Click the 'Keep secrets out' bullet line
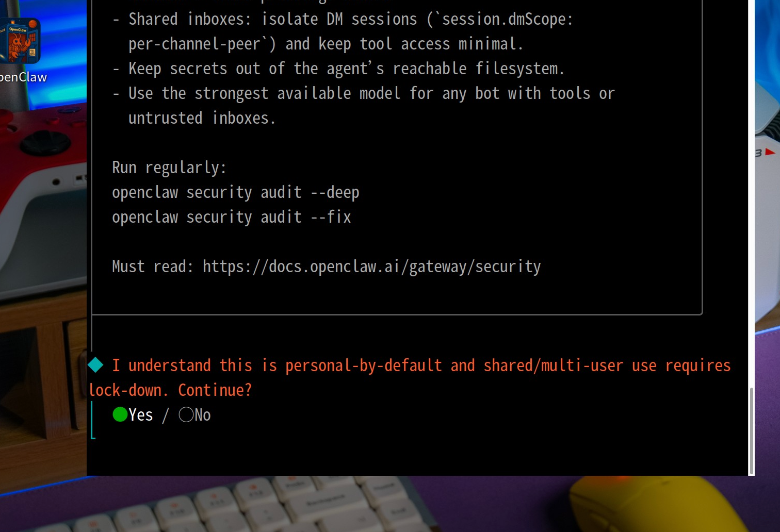 338,69
